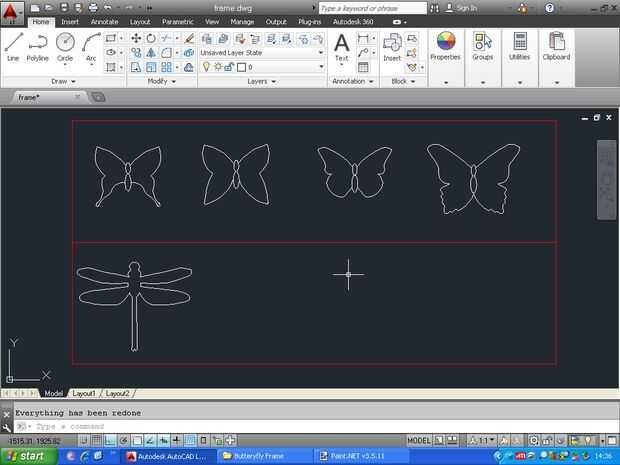620x465 pixels.
Task: Click the Erase tool icon
Action: coord(189,38)
